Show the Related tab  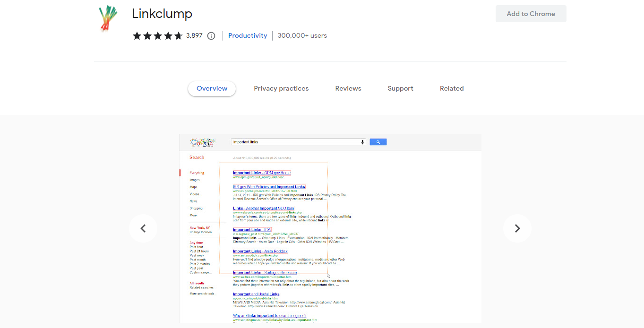pos(452,88)
